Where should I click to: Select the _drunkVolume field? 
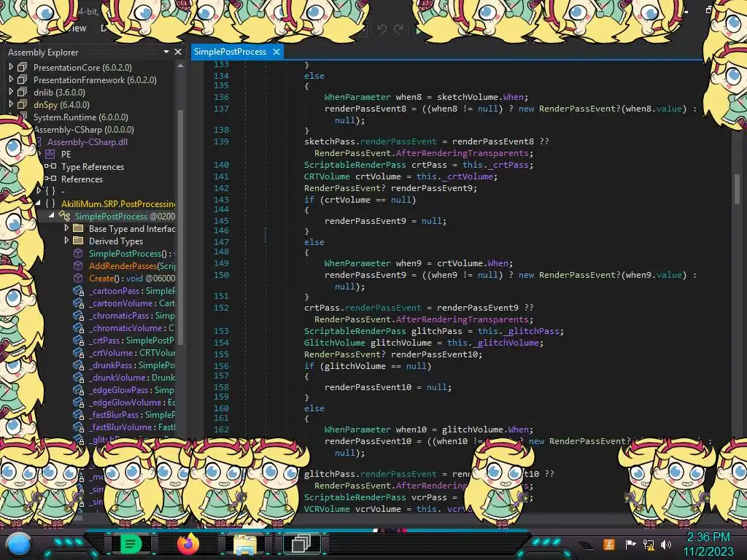(x=131, y=377)
